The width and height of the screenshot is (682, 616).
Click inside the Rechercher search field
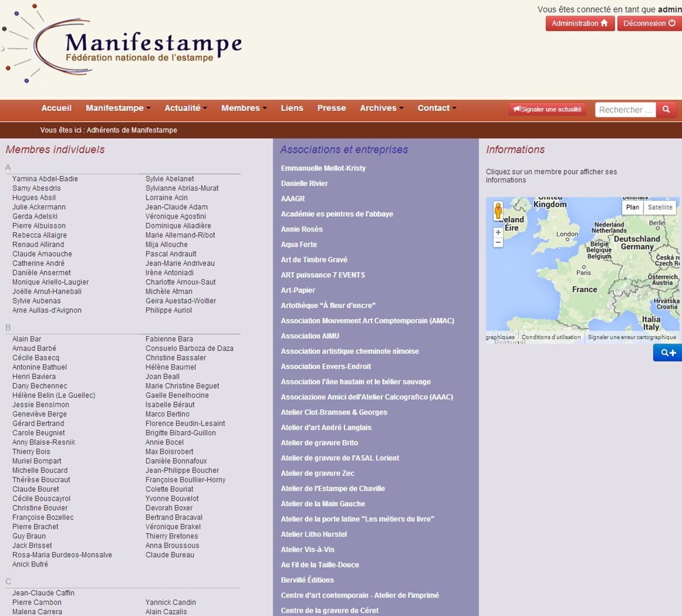pyautogui.click(x=625, y=109)
